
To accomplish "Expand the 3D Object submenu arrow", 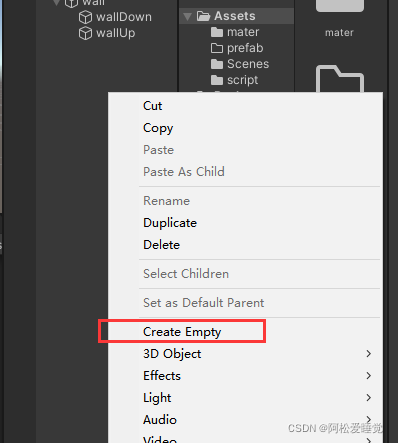I will pyautogui.click(x=368, y=354).
